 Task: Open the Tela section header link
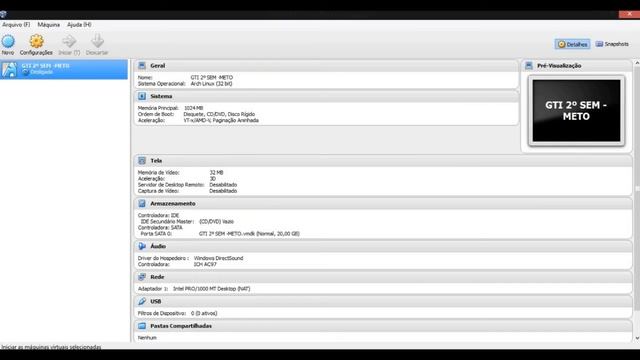(x=156, y=161)
